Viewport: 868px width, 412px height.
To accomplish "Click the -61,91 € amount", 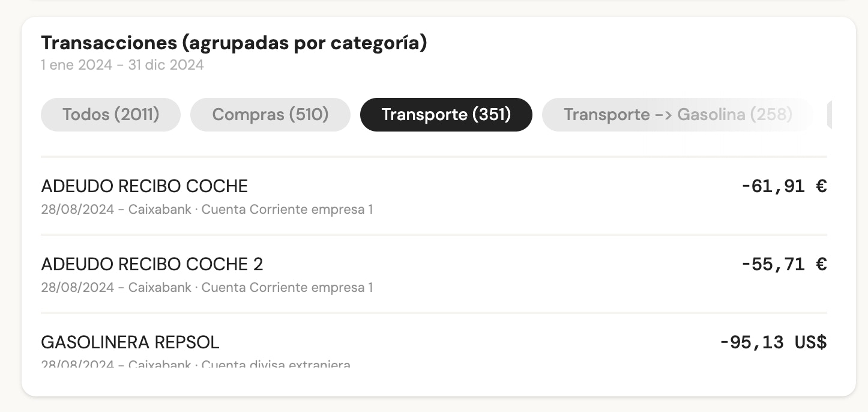I will click(x=783, y=186).
